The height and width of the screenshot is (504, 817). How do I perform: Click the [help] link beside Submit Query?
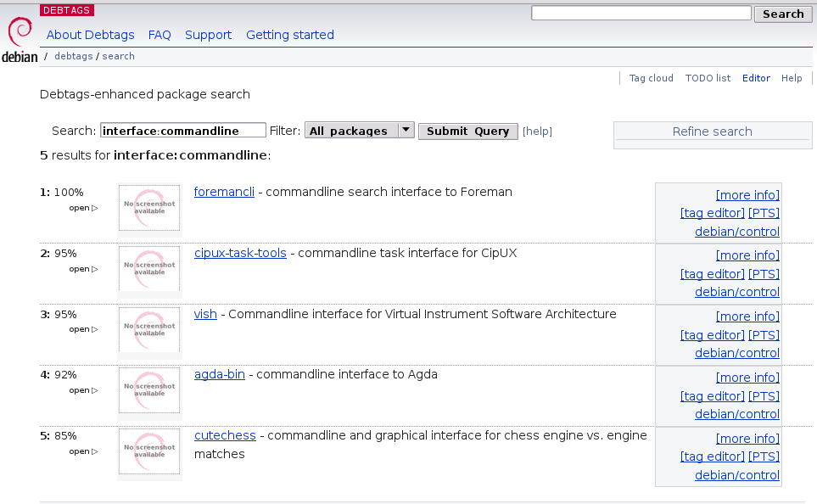tap(537, 132)
